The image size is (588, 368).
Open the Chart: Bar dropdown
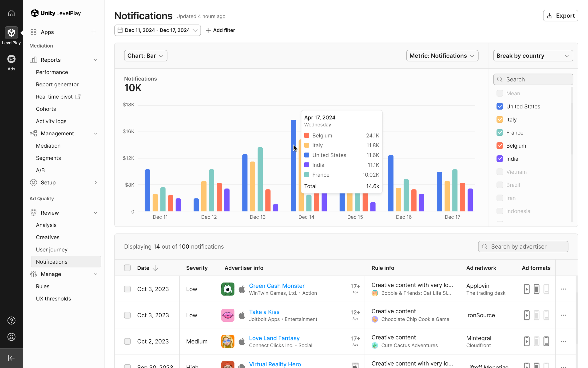point(146,56)
